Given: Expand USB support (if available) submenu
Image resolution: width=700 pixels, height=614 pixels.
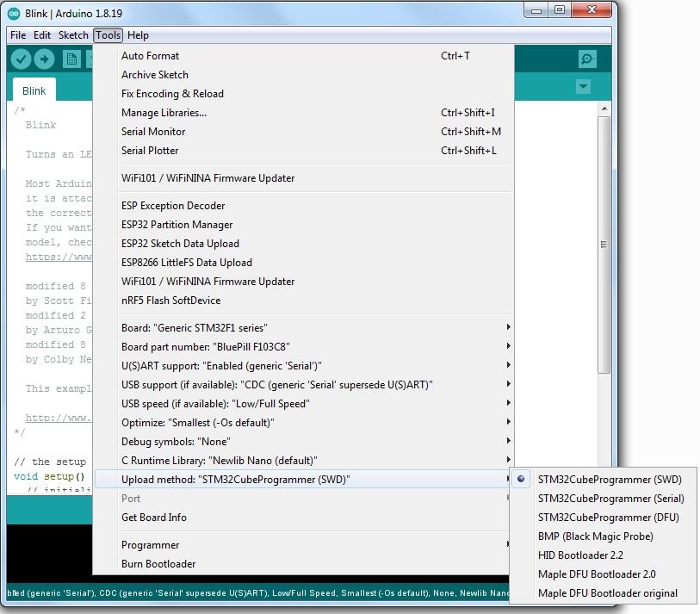Looking at the screenshot, I should (x=304, y=384).
